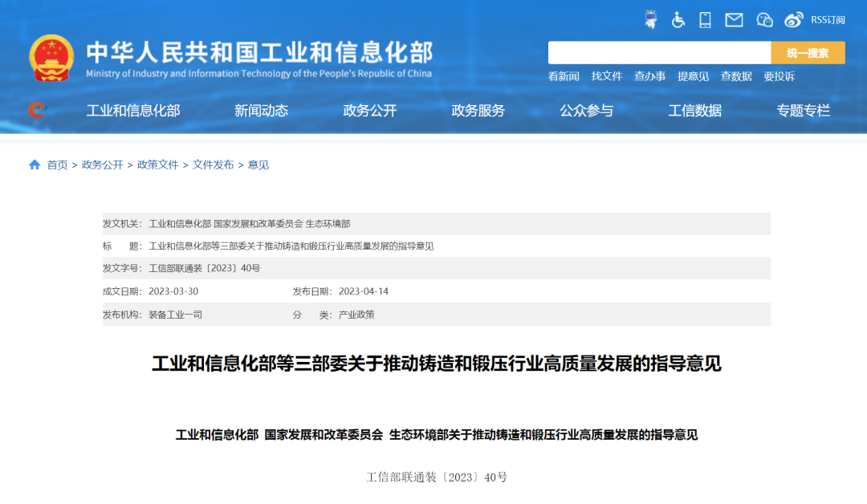867x504 pixels.
Task: Click the WeChat icon
Action: pyautogui.click(x=763, y=19)
